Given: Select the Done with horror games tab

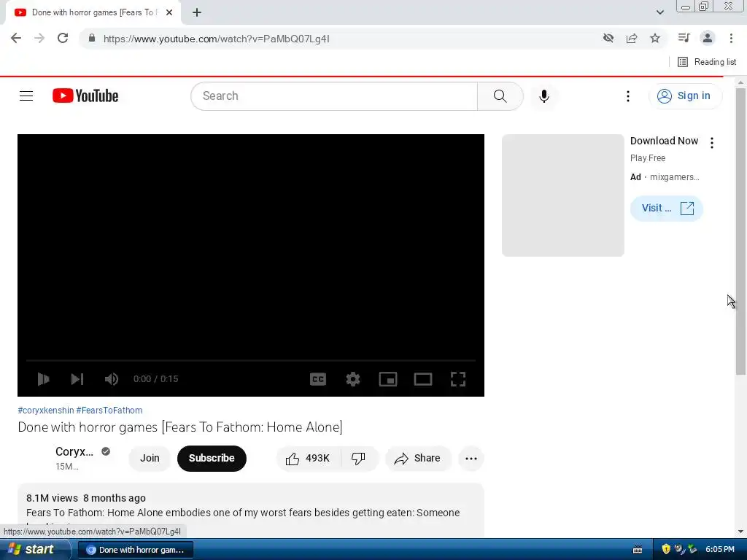Looking at the screenshot, I should tap(93, 12).
